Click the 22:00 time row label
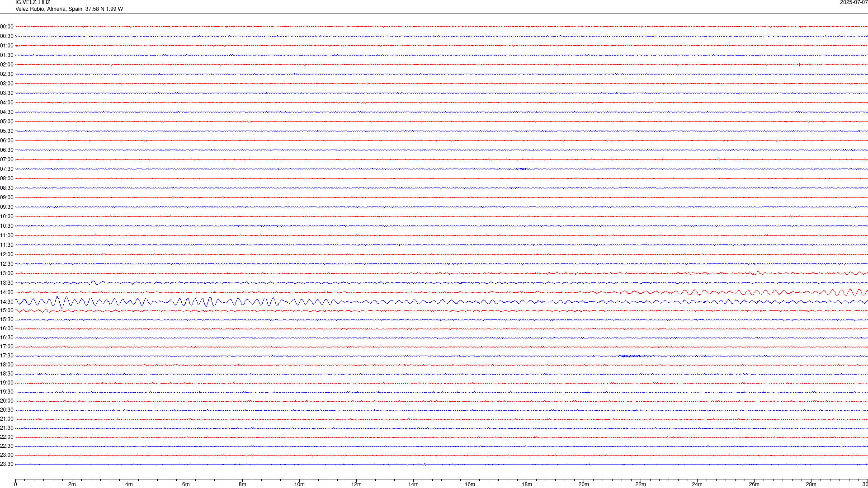This screenshot has width=868, height=488. pos(7,437)
